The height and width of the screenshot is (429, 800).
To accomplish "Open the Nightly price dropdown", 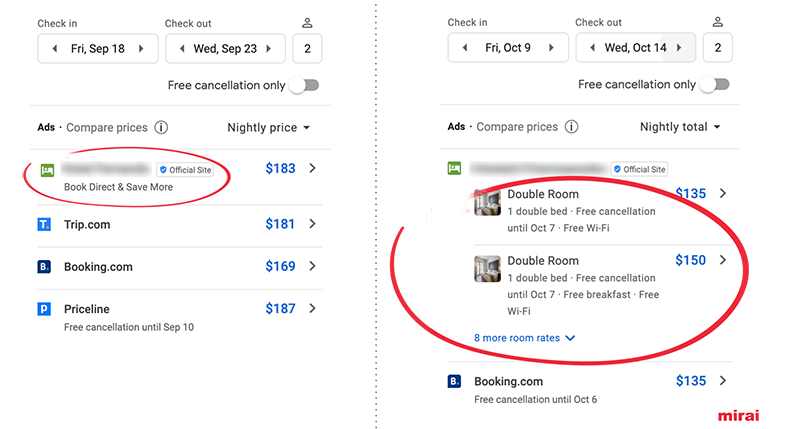I will 268,128.
